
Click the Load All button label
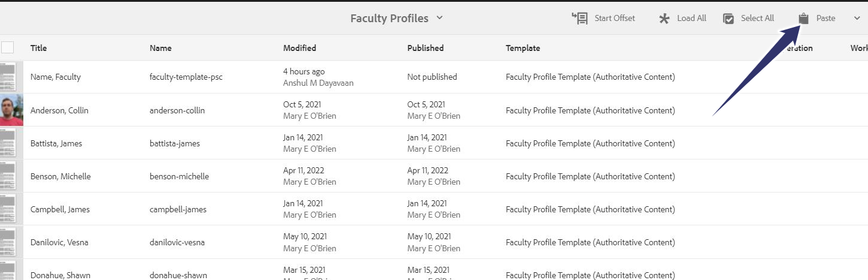coord(691,19)
